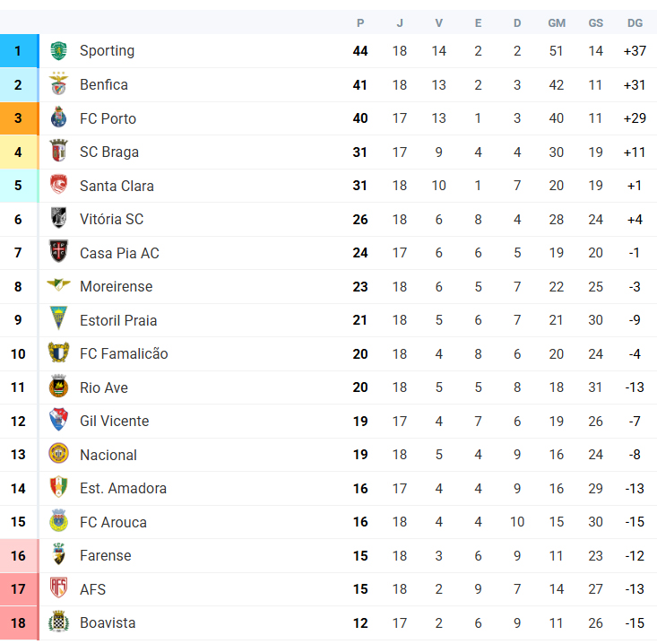Select the Casa Pia AC shield icon

pos(58,252)
